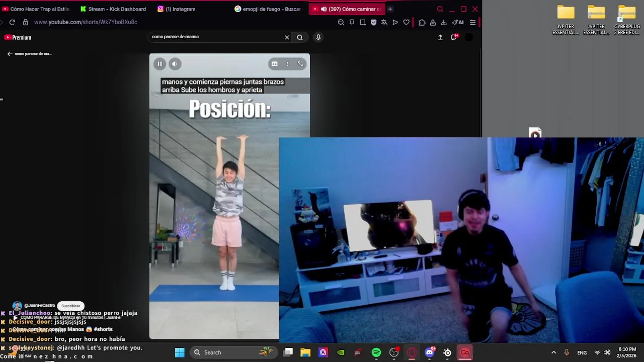Open the ad-blocker shield icon
This screenshot has width=644, height=362.
click(x=373, y=22)
